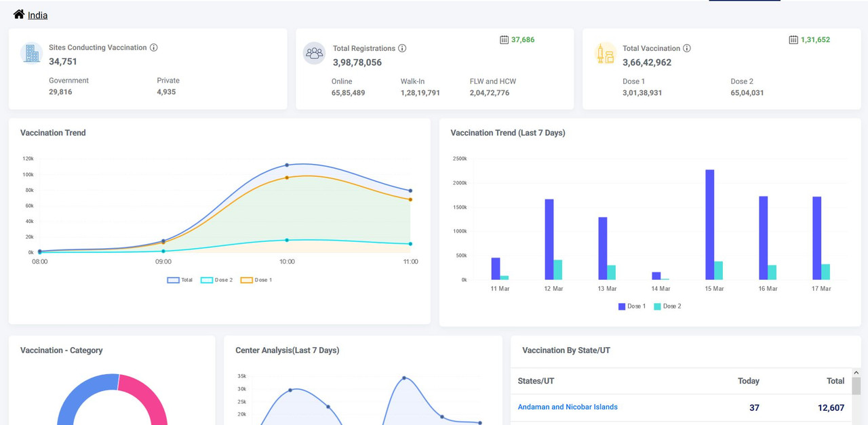Click Walk-In registrations value 1,28,19,791
The height and width of the screenshot is (425, 868).
[x=420, y=93]
